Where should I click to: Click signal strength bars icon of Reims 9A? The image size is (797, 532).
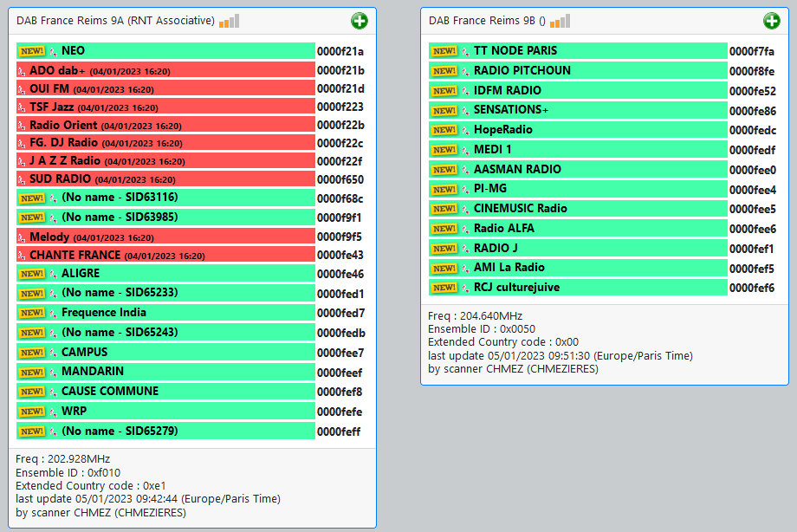(230, 21)
